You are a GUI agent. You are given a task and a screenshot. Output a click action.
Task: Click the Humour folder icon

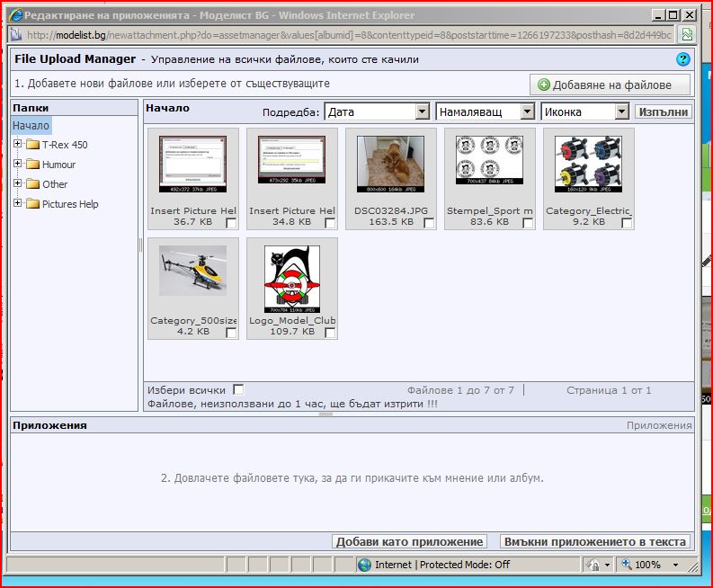pyautogui.click(x=32, y=165)
